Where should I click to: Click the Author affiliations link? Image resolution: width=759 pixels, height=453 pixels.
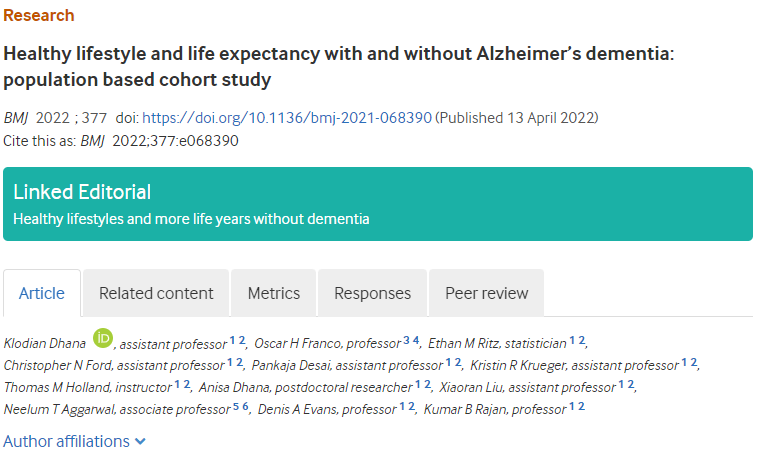[66, 441]
